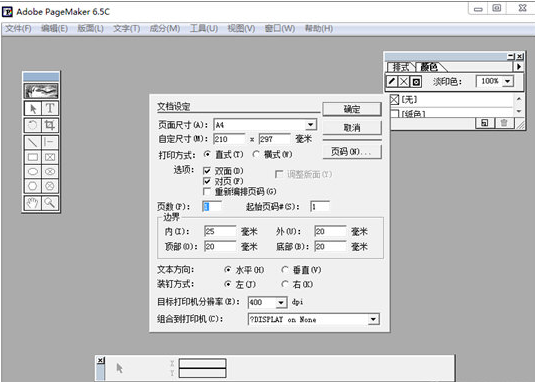Toggle the 双面 double-sided checkbox
535x382 pixels.
pos(207,171)
